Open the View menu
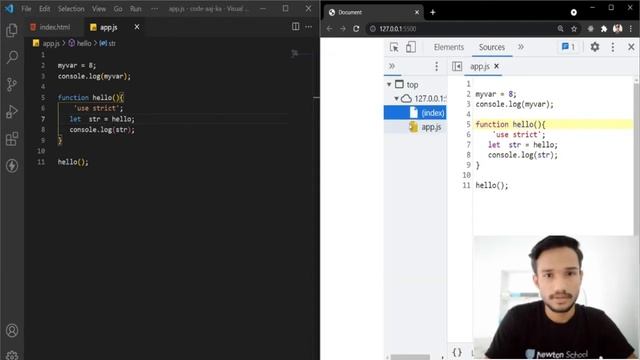 [99, 9]
